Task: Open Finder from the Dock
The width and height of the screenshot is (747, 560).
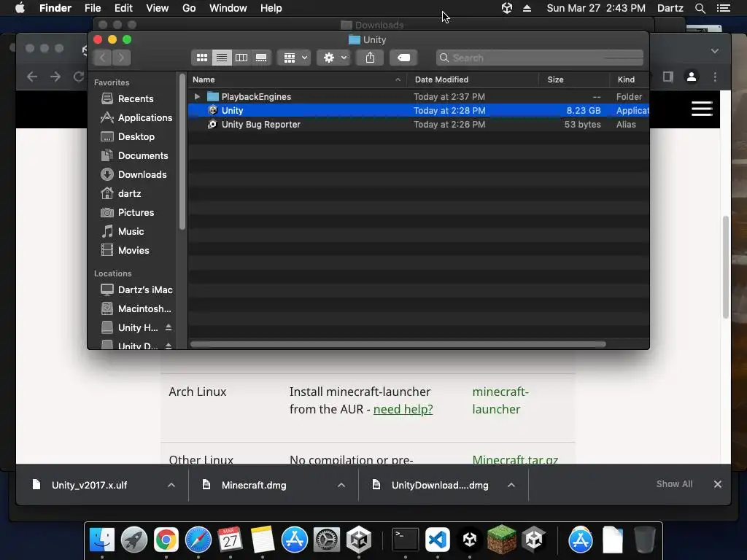Action: (x=102, y=540)
